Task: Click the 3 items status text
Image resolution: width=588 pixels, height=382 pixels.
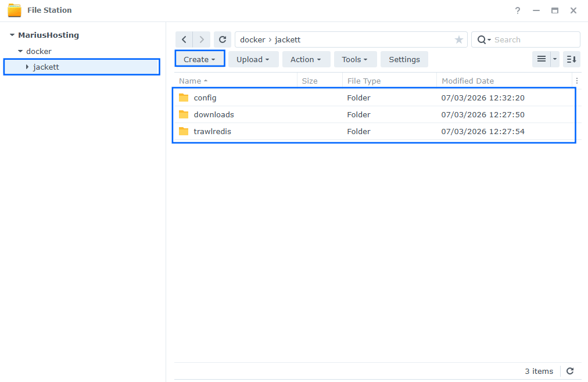Action: click(x=539, y=371)
